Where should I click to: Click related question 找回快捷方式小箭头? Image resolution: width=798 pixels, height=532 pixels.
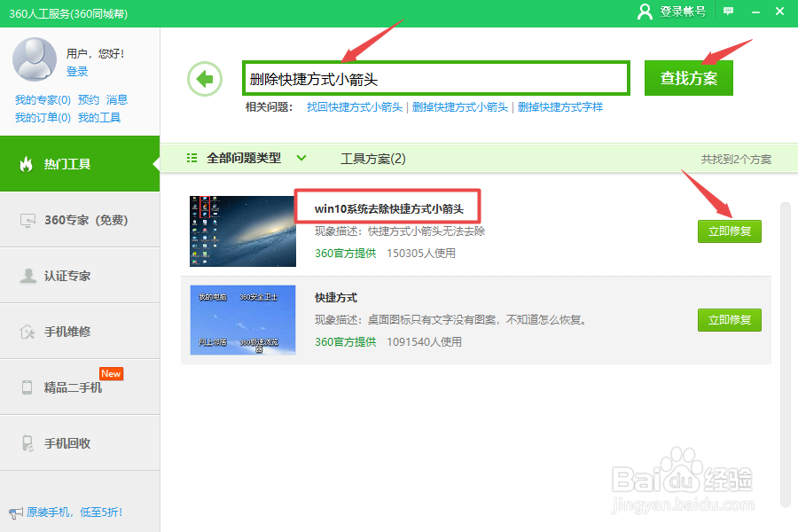[x=355, y=107]
